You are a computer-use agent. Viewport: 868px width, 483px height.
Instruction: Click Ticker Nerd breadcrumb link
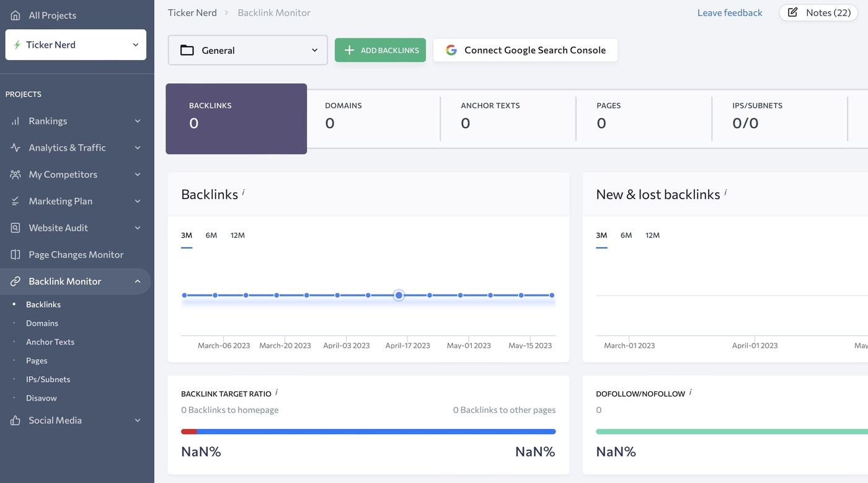[192, 12]
